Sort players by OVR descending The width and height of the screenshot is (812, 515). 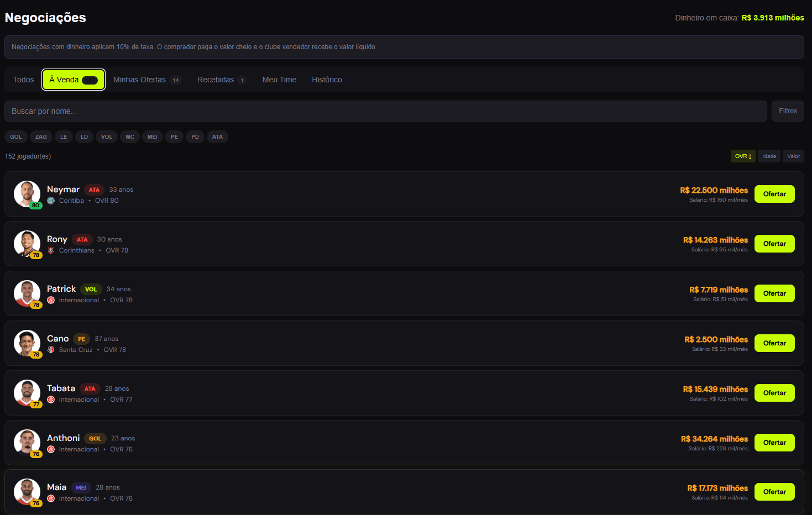pyautogui.click(x=743, y=156)
